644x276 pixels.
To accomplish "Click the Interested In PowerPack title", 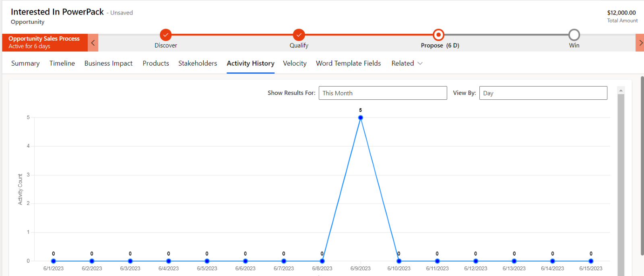I will (57, 12).
